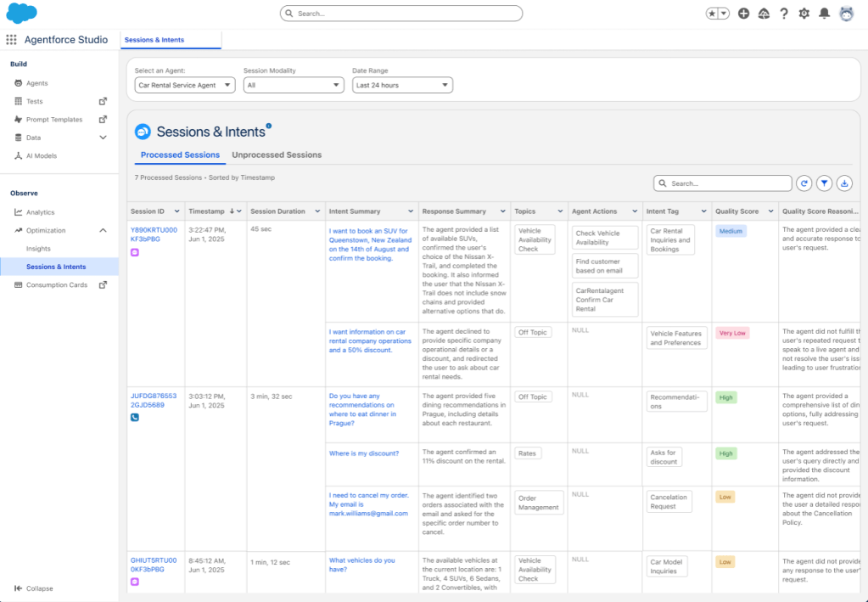Open the Setup gear icon
Viewport: 868px width, 602px height.
point(804,14)
